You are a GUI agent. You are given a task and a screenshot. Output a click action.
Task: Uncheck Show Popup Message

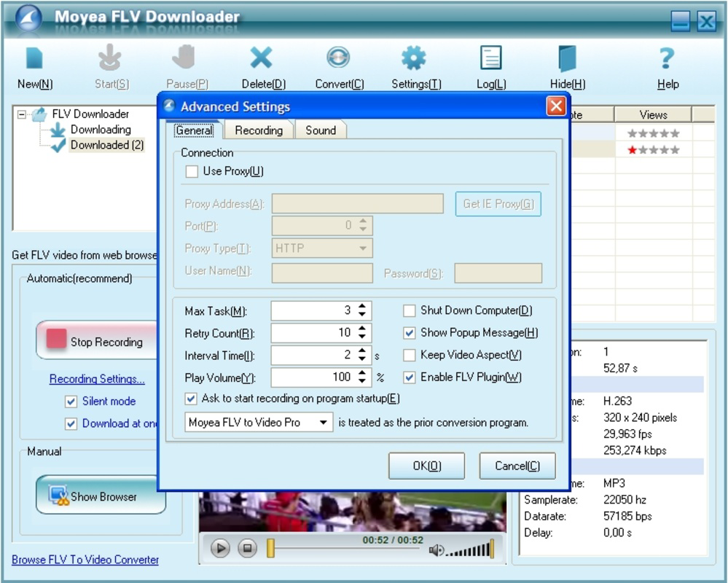409,332
